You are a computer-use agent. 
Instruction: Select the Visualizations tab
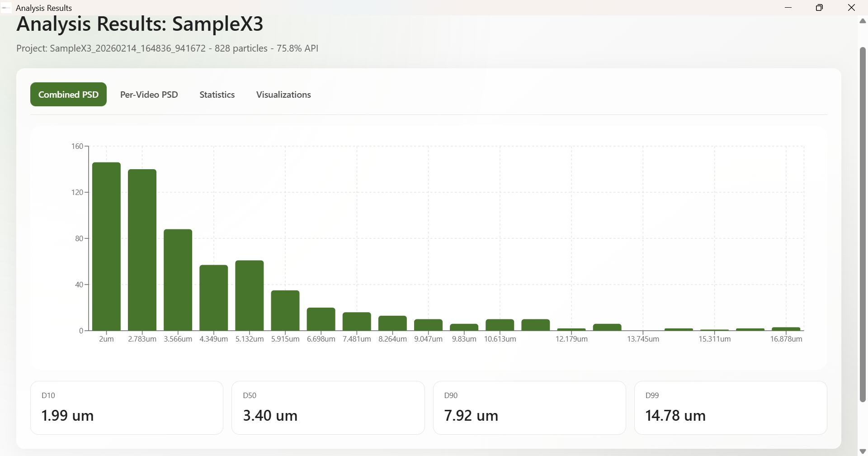pyautogui.click(x=283, y=95)
